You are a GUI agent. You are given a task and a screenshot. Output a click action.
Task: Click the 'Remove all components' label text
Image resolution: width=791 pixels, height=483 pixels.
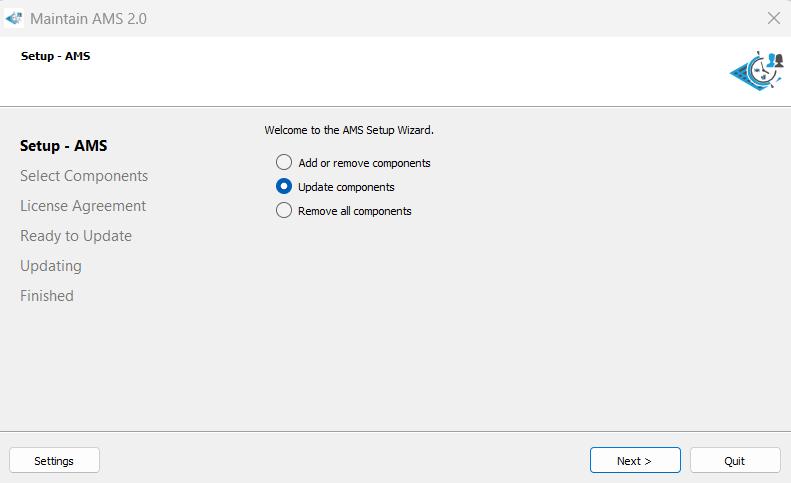[354, 211]
